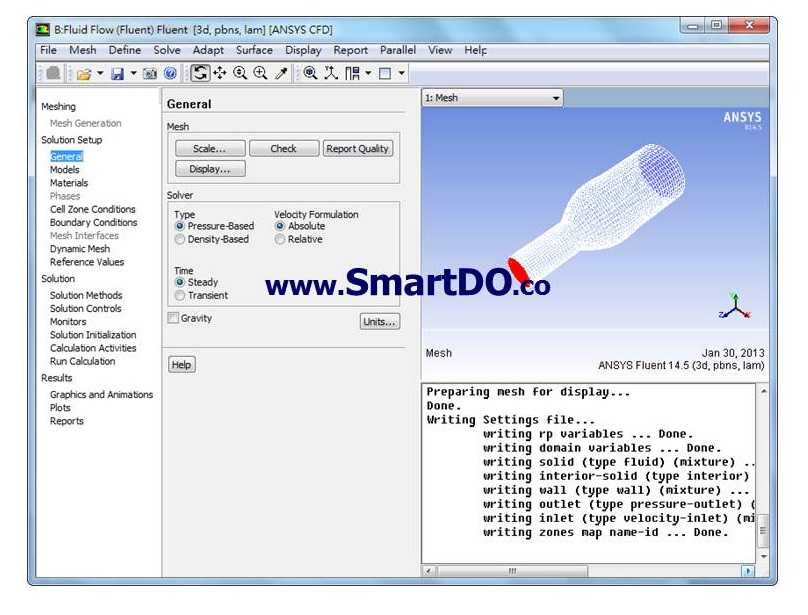Select the Probe eyedropper tool
The height and width of the screenshot is (615, 808).
[x=281, y=73]
